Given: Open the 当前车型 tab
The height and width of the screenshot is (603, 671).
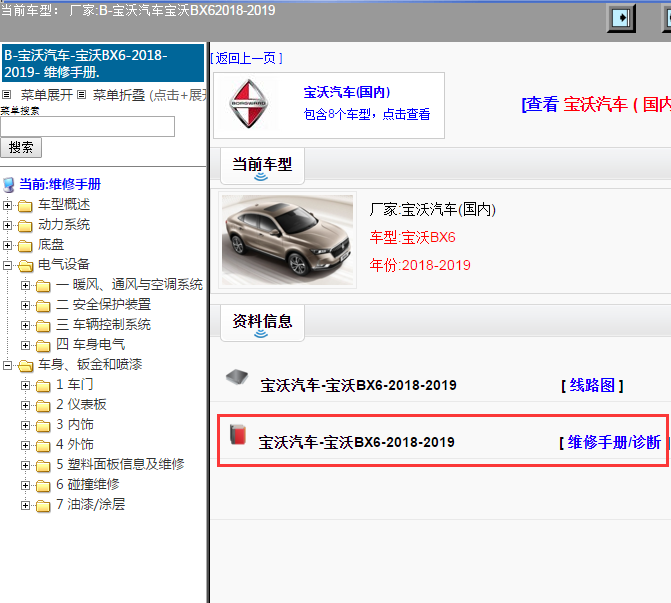Looking at the screenshot, I should [x=262, y=166].
